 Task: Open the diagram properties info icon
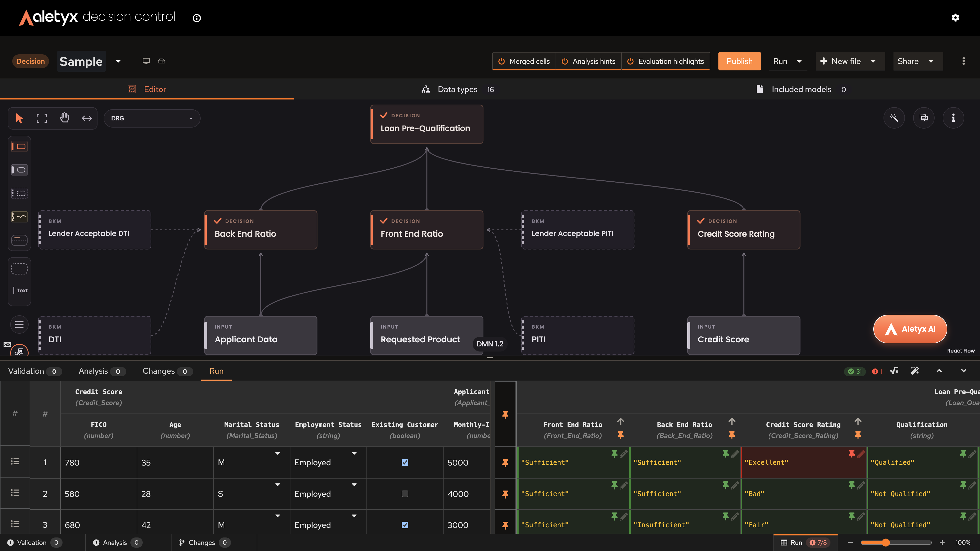coord(953,118)
